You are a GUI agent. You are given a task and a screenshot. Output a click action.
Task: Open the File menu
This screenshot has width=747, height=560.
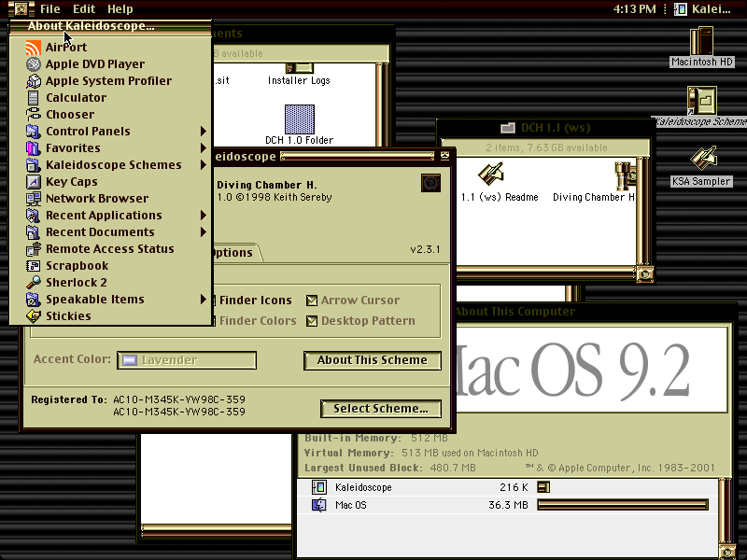pos(50,9)
